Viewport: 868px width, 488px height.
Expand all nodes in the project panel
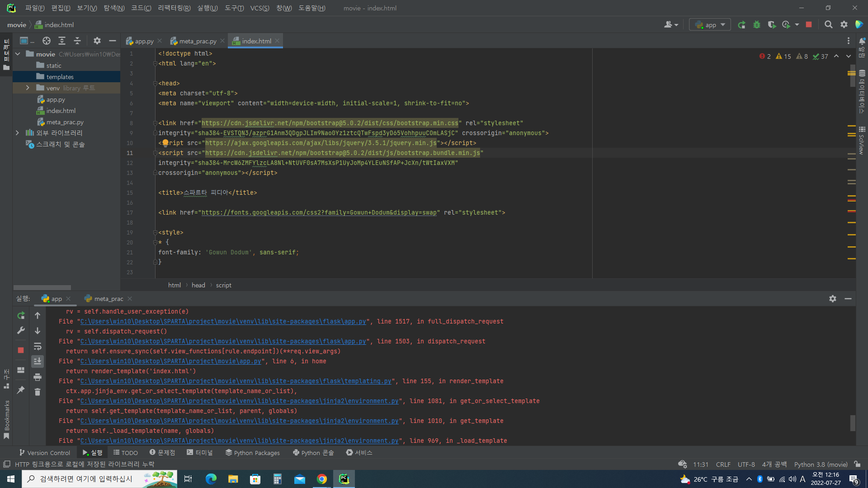click(x=62, y=41)
